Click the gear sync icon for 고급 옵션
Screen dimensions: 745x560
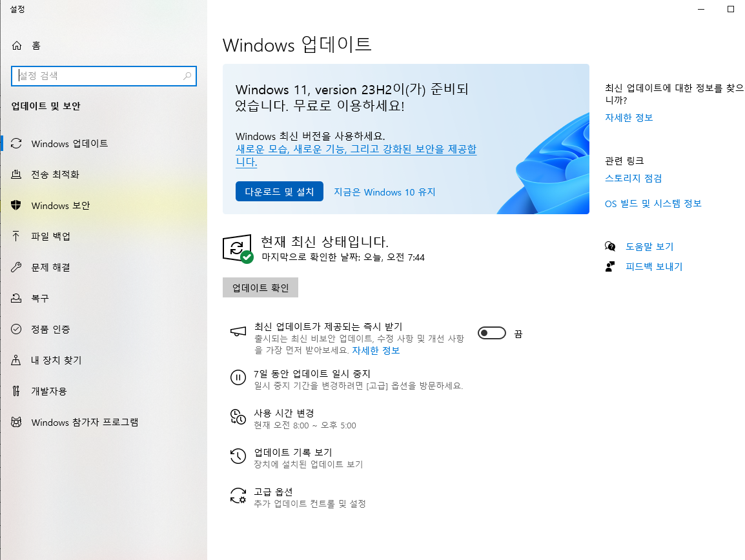(238, 495)
